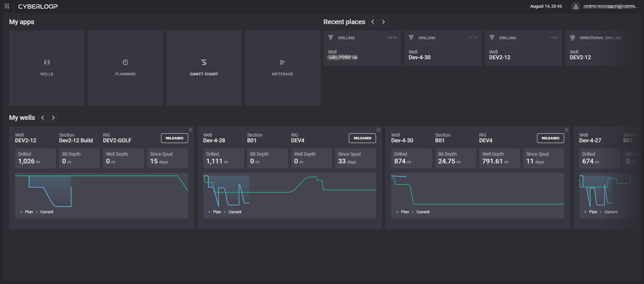
Task: Dismiss the Dev-4-30 well card
Action: [567, 130]
